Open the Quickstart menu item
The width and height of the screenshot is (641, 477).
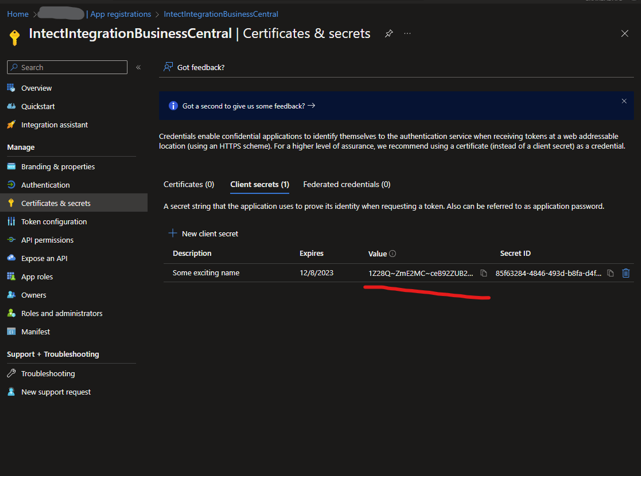tap(38, 106)
